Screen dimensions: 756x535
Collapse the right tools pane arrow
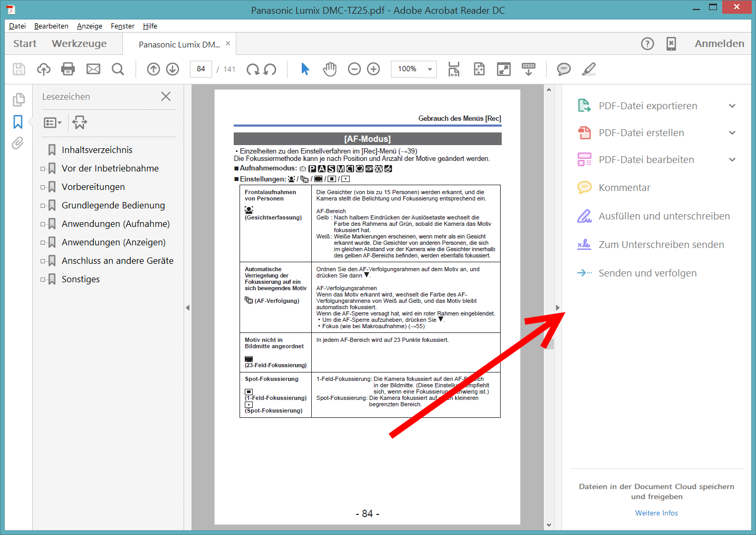coord(558,308)
